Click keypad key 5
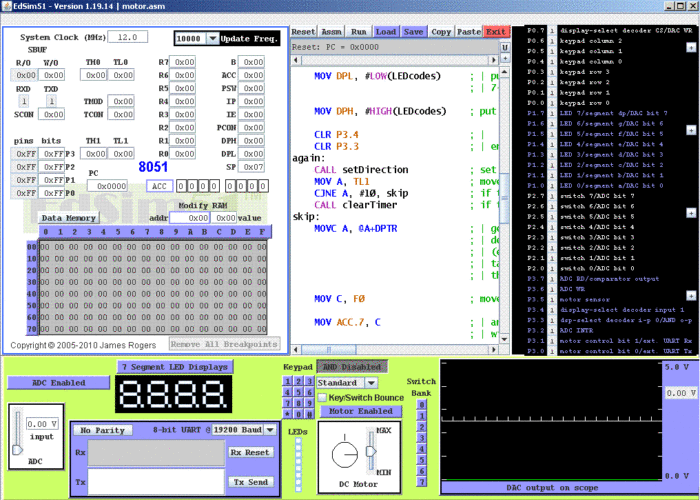Screen dimensions: 700x500 (298, 392)
